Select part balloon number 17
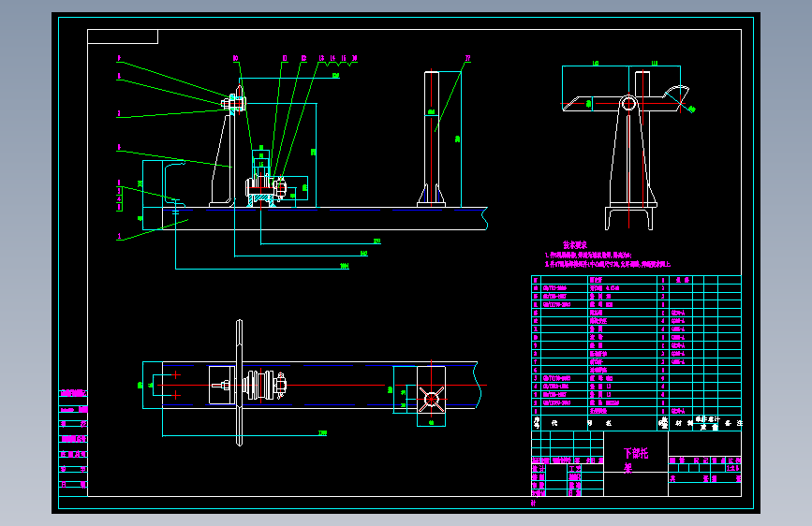812x526 pixels. tap(467, 58)
